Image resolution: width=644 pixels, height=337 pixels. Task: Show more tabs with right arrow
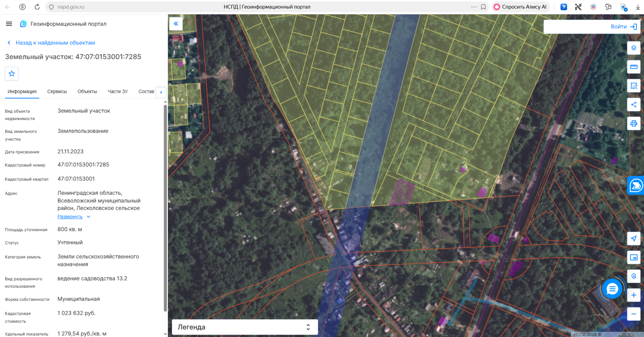coord(161,92)
